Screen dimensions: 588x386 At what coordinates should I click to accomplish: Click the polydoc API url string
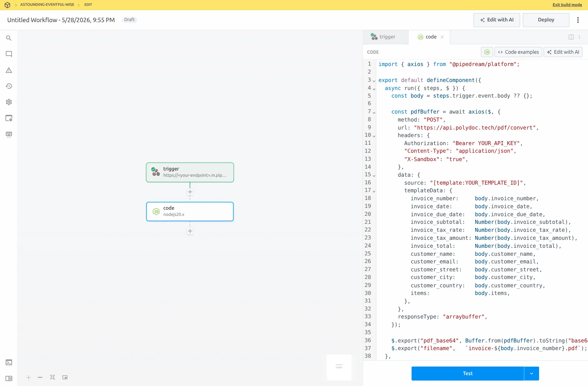475,128
